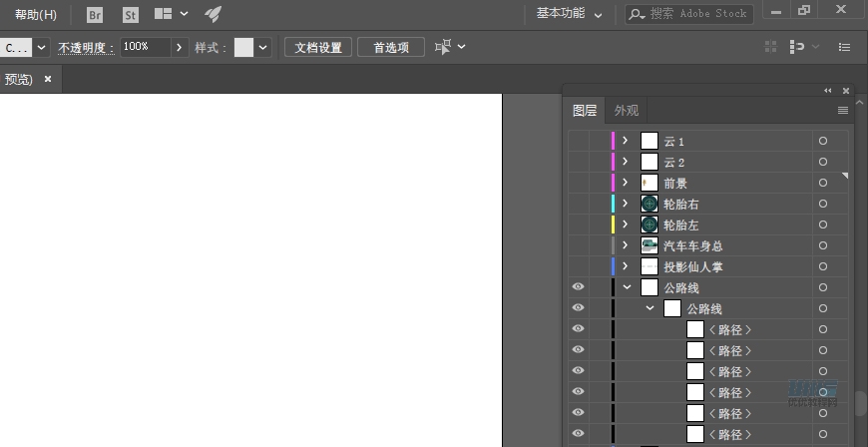
Task: Show the 云 1 layer via visibility box
Action: 578,141
